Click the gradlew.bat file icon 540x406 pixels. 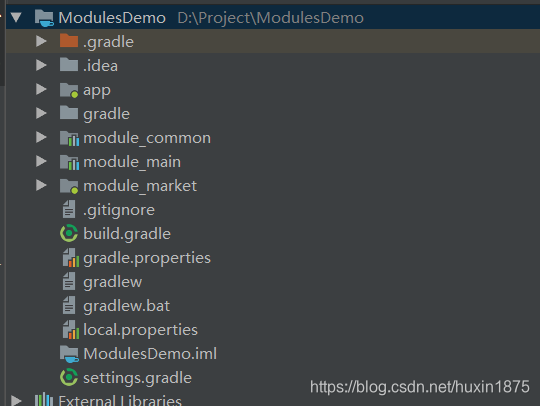pyautogui.click(x=69, y=305)
